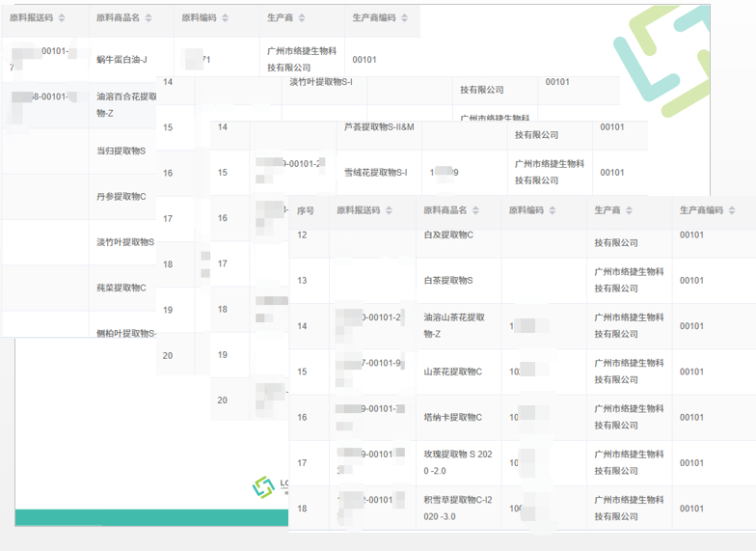The height and width of the screenshot is (551, 756).
Task: Select the 丹参提取物C product cell
Action: (121, 197)
